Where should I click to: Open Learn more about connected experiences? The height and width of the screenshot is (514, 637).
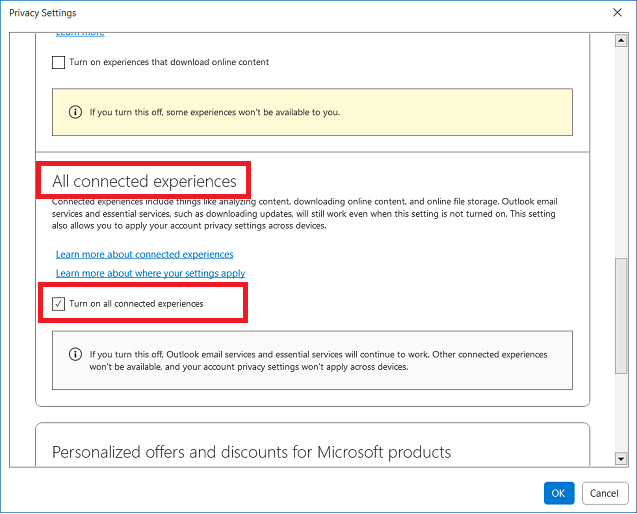coord(145,254)
